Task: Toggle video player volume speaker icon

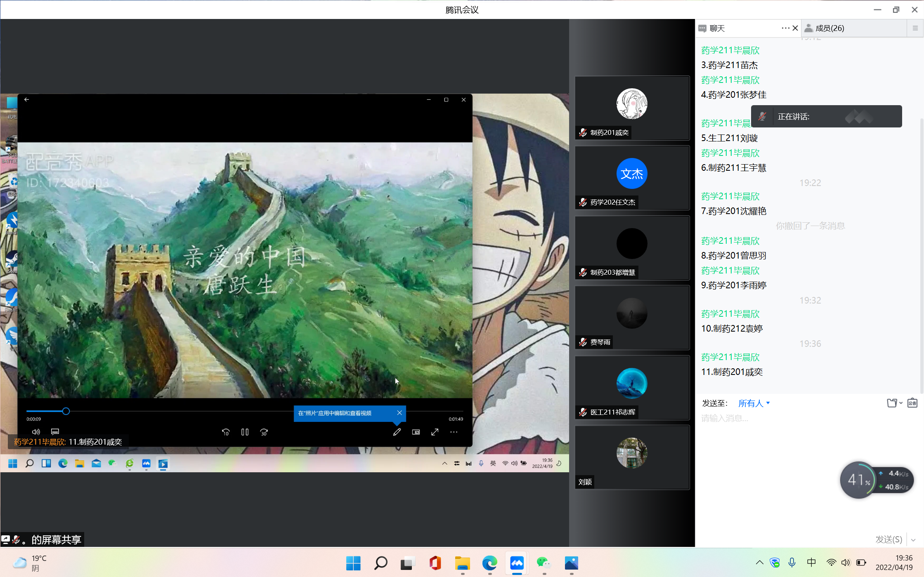Action: coord(36,432)
